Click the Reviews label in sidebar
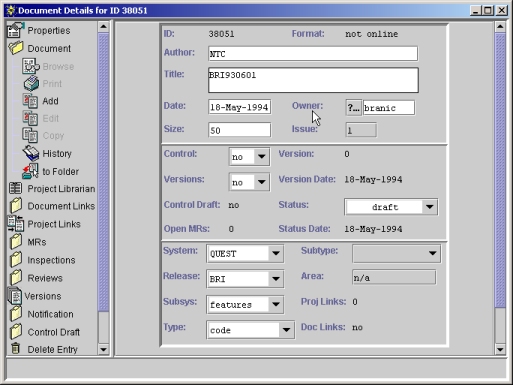 pyautogui.click(x=45, y=278)
